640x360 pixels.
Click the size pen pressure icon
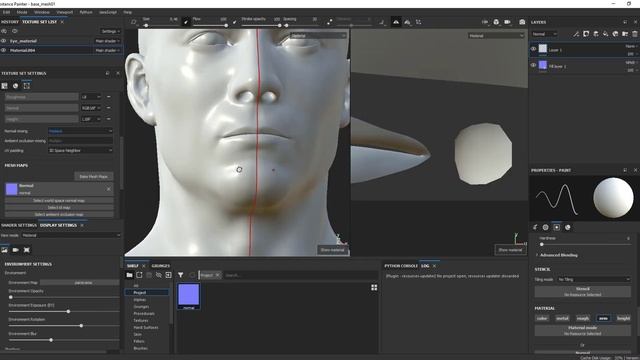point(186,22)
